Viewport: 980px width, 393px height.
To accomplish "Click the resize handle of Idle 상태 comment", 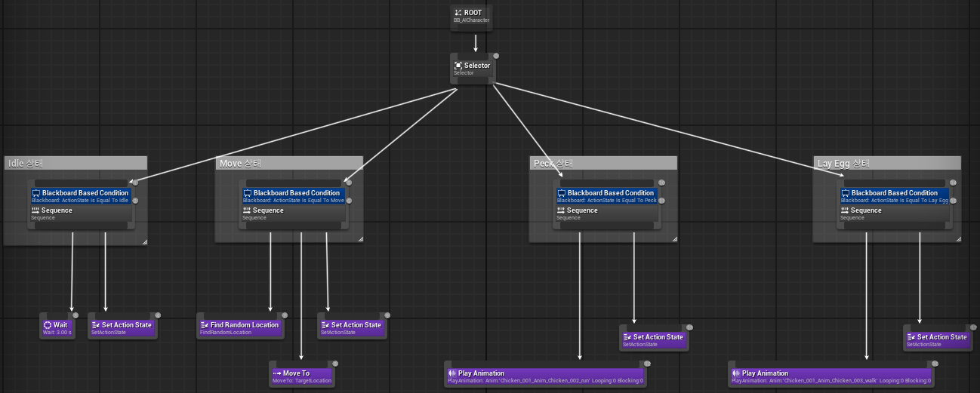I will coord(144,241).
